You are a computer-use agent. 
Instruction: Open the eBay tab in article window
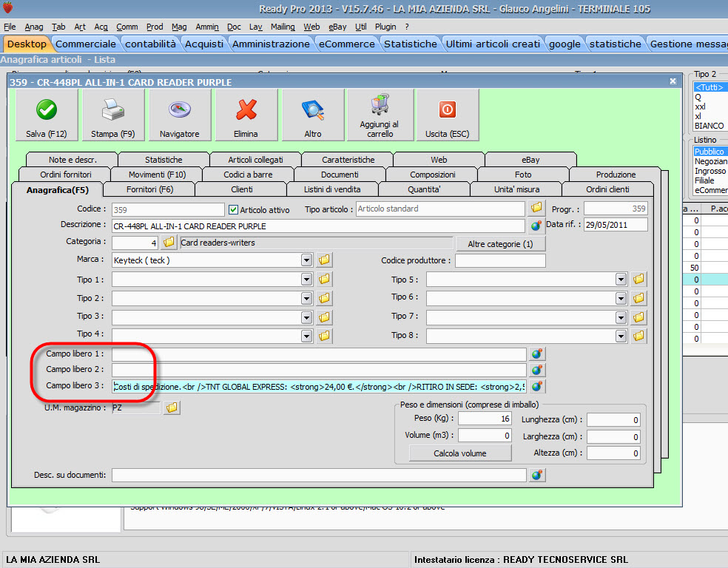pyautogui.click(x=530, y=160)
